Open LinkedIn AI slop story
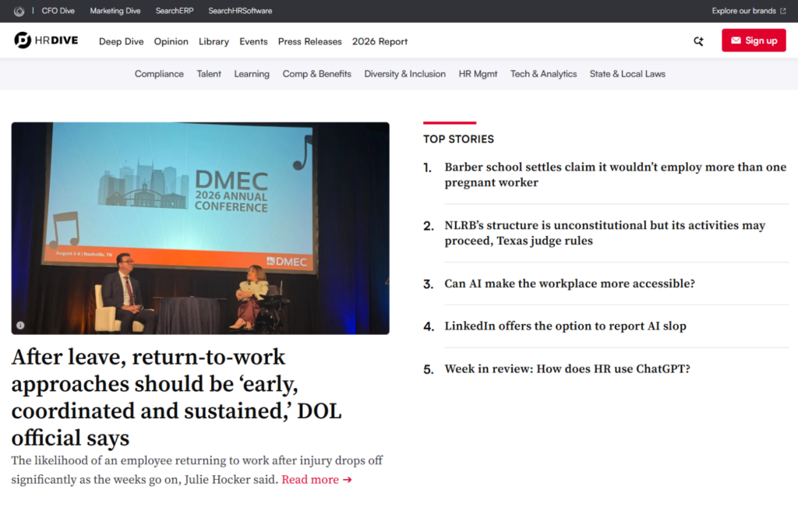798x532 pixels. pos(566,326)
